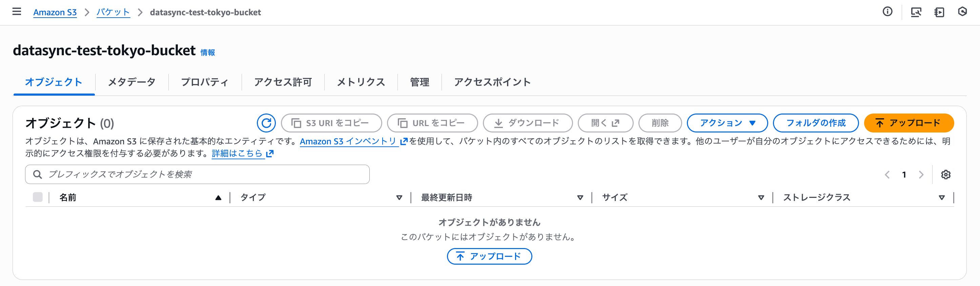Viewport: 980px width, 286px height.
Task: Click the side panel toggle icon in header
Action: tap(939, 12)
